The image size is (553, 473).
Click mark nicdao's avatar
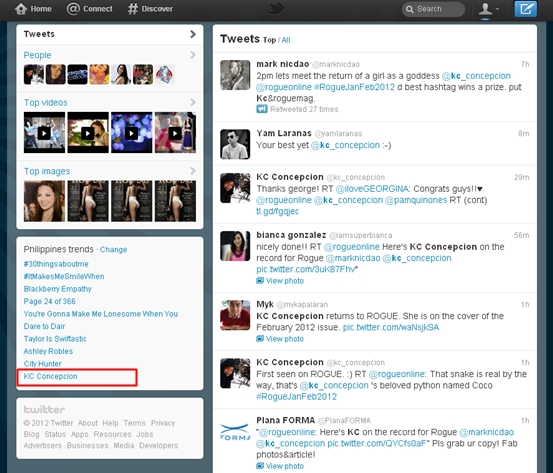coord(235,75)
